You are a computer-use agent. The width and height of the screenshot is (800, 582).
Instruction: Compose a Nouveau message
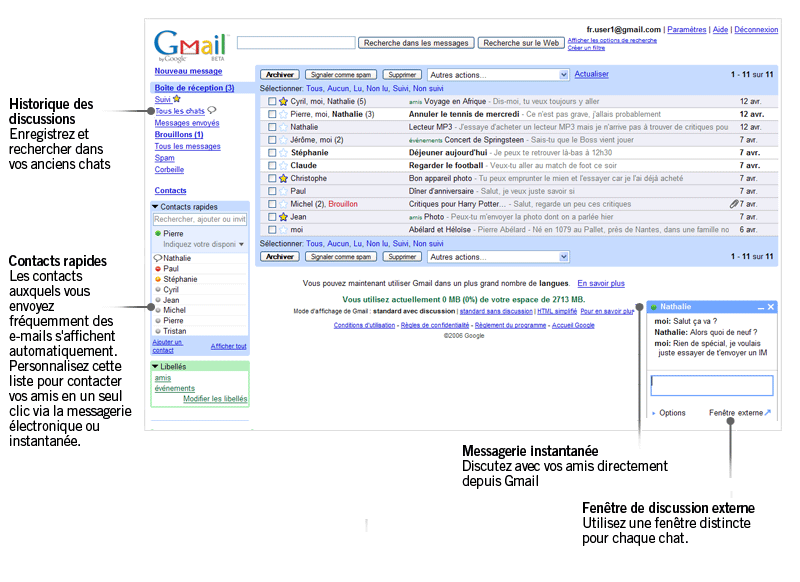188,71
